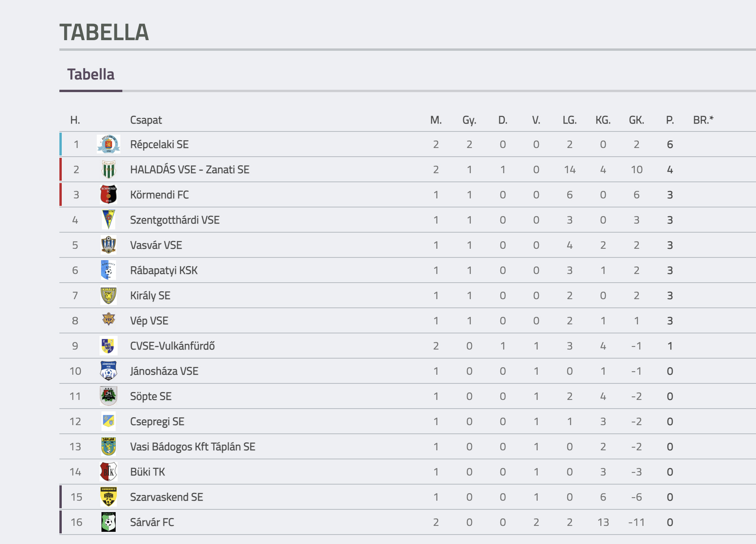Open the Jánosháza VSE team link
Viewport: 756px width, 544px height.
pyautogui.click(x=164, y=371)
